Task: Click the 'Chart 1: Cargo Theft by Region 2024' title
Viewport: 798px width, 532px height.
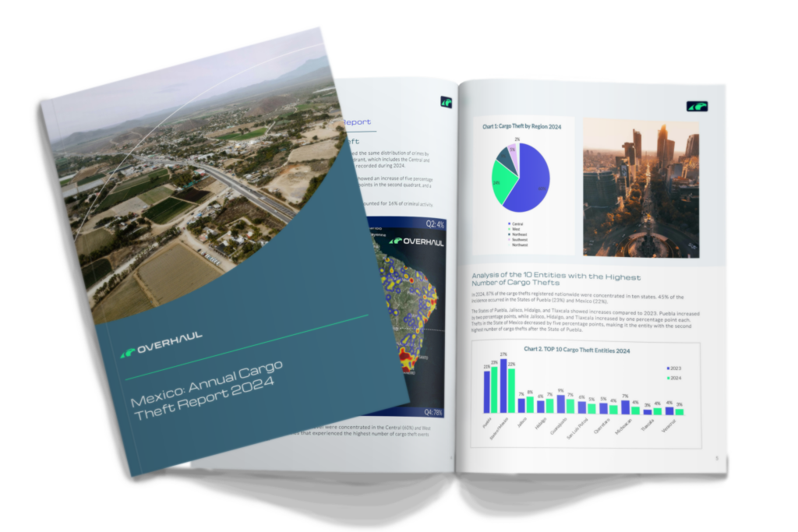Action: point(521,126)
